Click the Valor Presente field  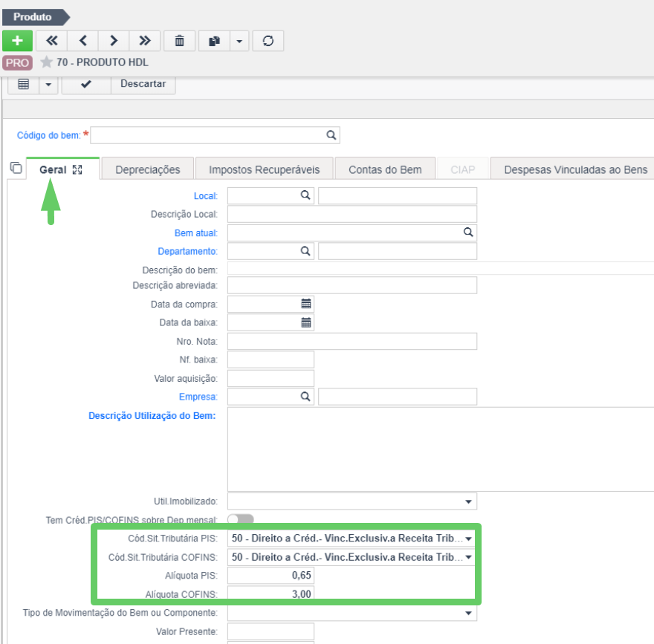pyautogui.click(x=271, y=631)
